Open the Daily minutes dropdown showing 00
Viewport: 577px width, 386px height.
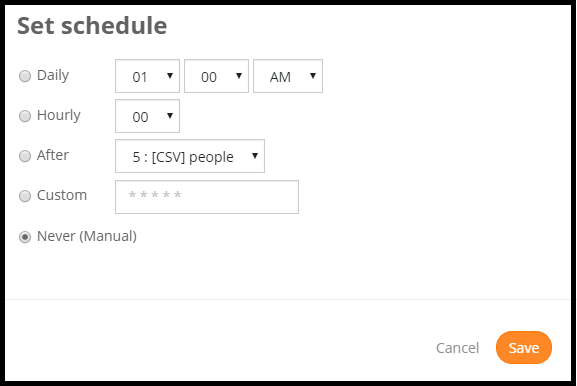(x=216, y=76)
